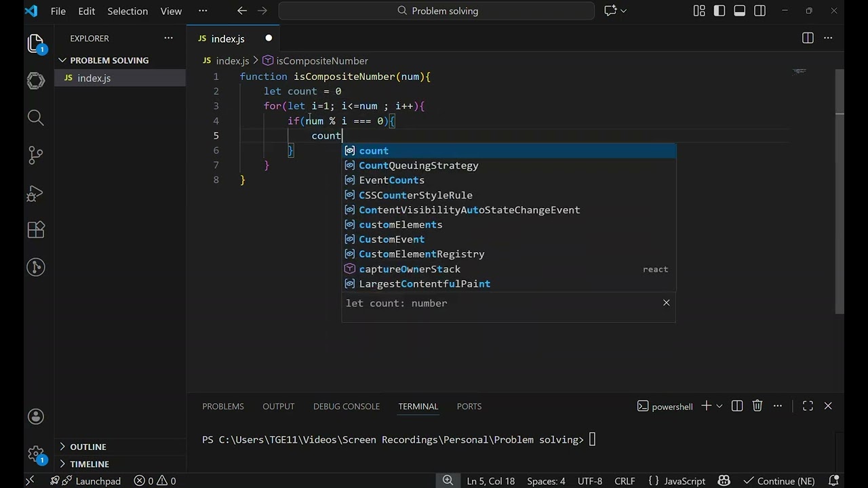Open editor More Actions ellipsis
868x488 pixels.
(x=828, y=38)
